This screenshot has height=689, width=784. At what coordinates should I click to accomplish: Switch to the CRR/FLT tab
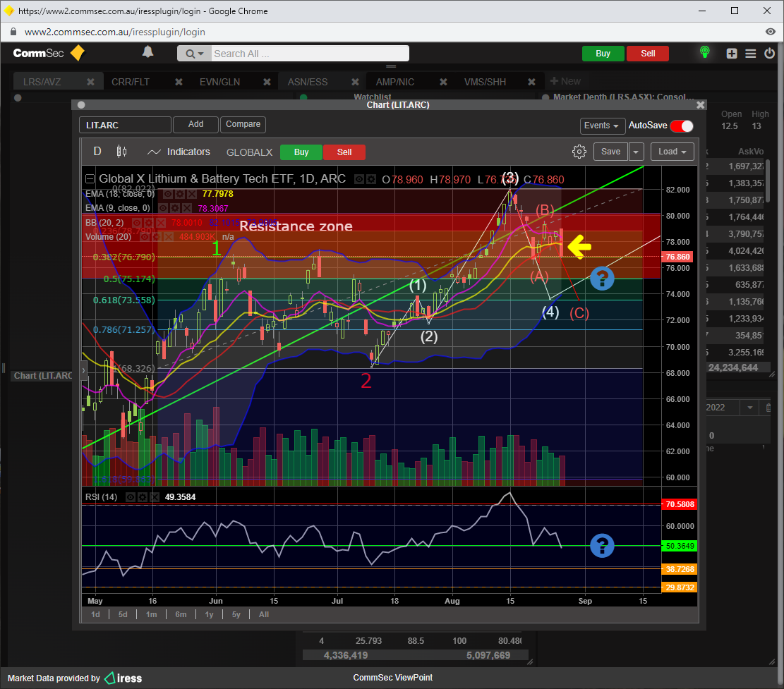[131, 81]
